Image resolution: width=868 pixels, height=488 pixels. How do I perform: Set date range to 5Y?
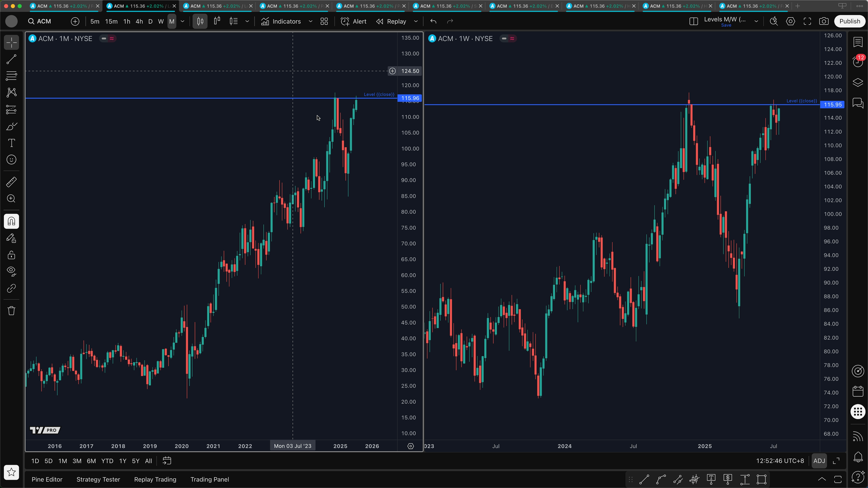(135, 461)
